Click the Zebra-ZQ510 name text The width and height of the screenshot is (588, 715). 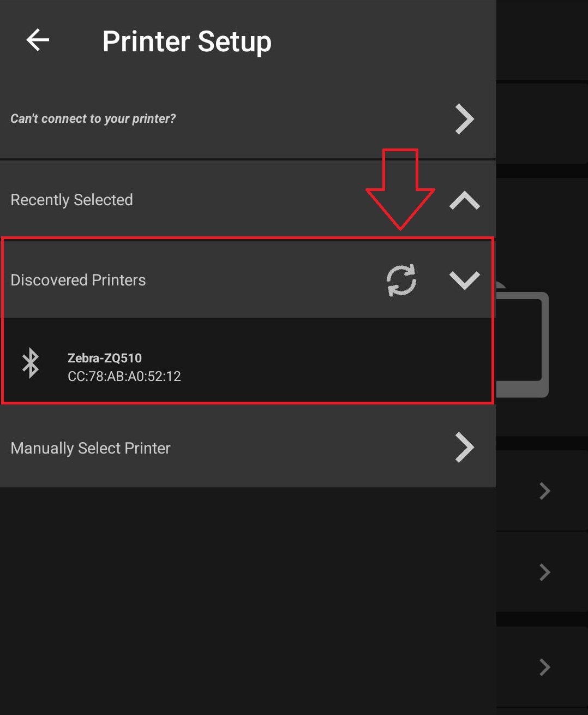[105, 358]
